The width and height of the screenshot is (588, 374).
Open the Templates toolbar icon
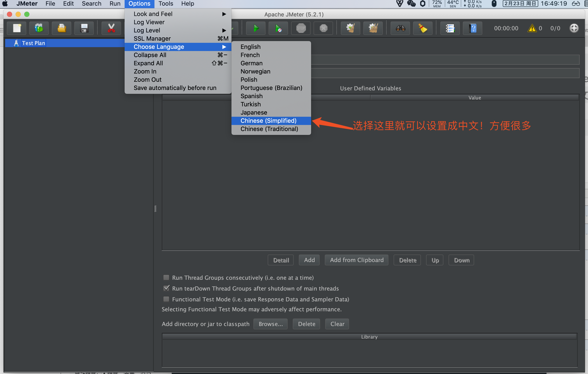(39, 28)
